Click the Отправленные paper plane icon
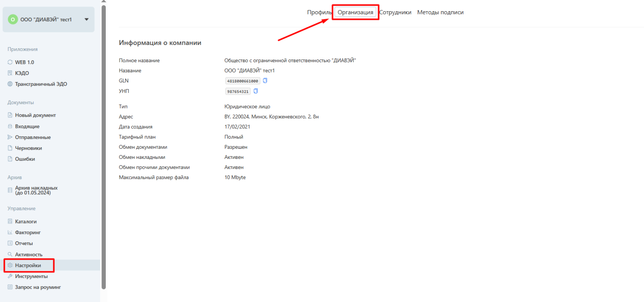The image size is (644, 302). [10, 137]
